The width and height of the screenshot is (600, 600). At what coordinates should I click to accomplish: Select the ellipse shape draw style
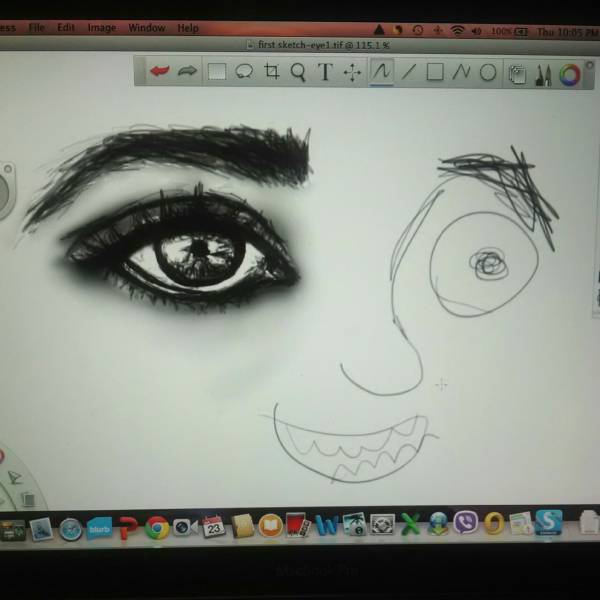(x=488, y=72)
